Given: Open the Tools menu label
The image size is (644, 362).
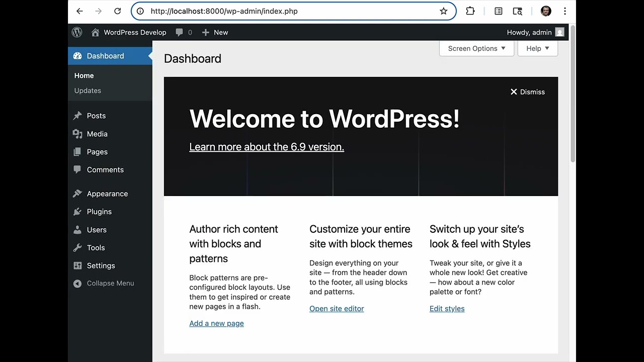Looking at the screenshot, I should pos(96,248).
